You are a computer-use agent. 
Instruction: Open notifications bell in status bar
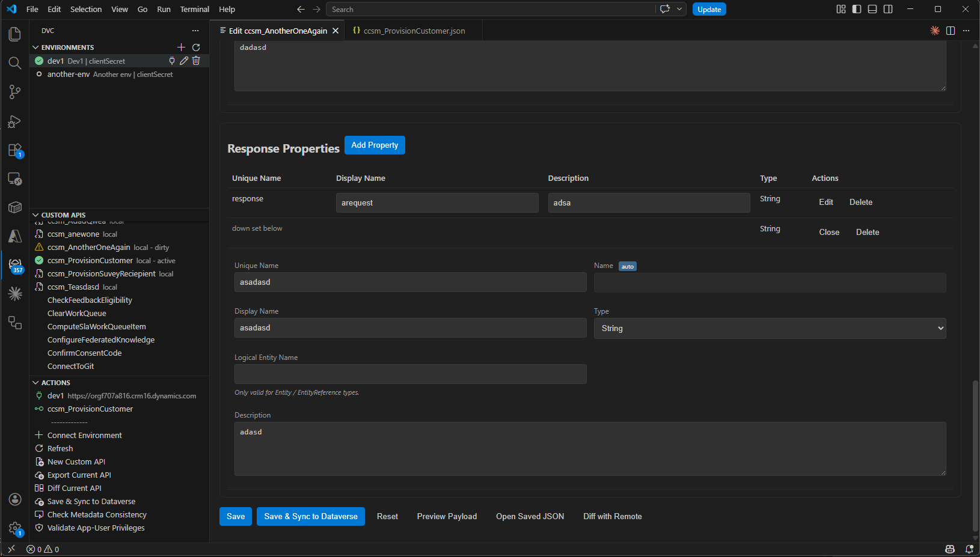(969, 549)
